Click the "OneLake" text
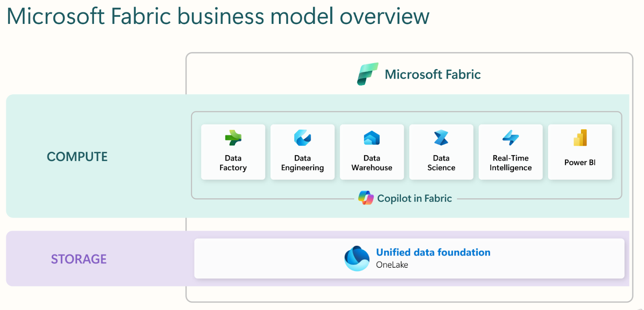 pos(392,265)
